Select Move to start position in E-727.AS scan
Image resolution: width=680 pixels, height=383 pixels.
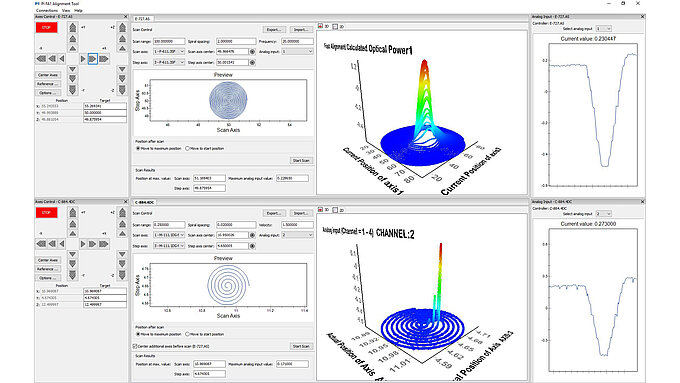187,148
